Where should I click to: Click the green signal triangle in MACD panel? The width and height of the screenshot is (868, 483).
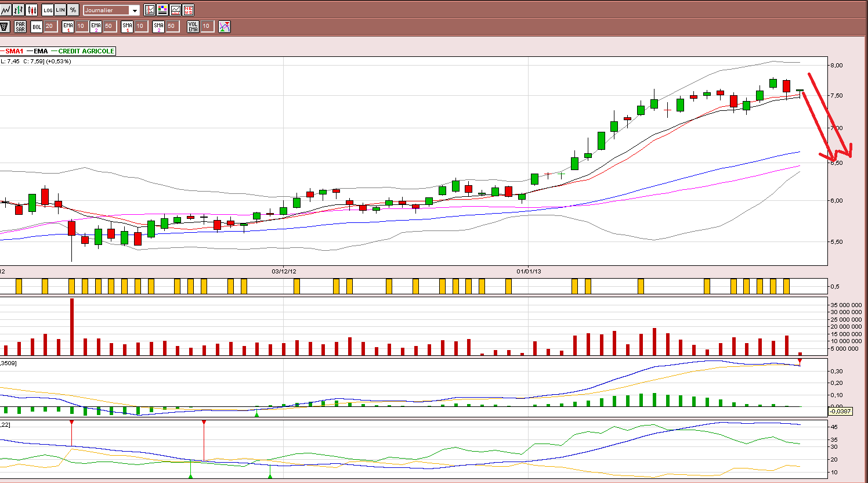257,413
